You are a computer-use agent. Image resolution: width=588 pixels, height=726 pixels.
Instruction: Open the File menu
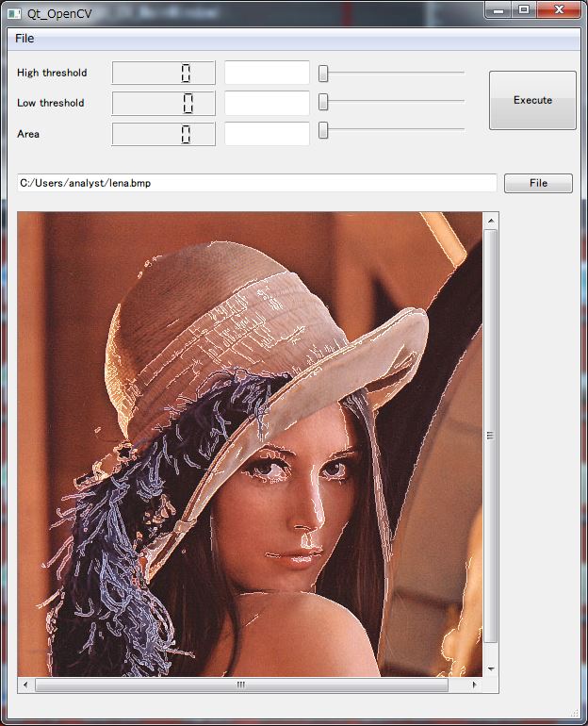pyautogui.click(x=24, y=39)
